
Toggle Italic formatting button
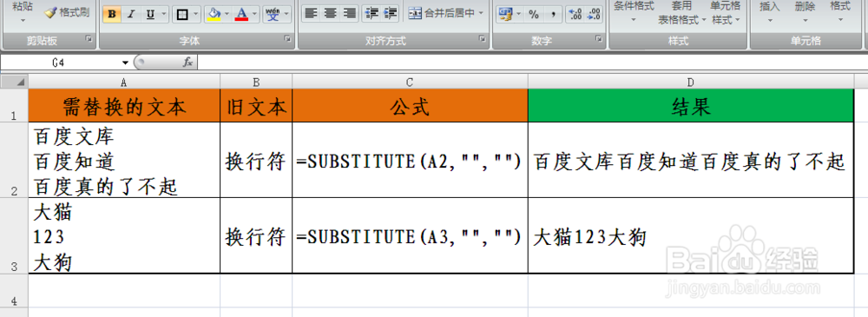coord(131,15)
